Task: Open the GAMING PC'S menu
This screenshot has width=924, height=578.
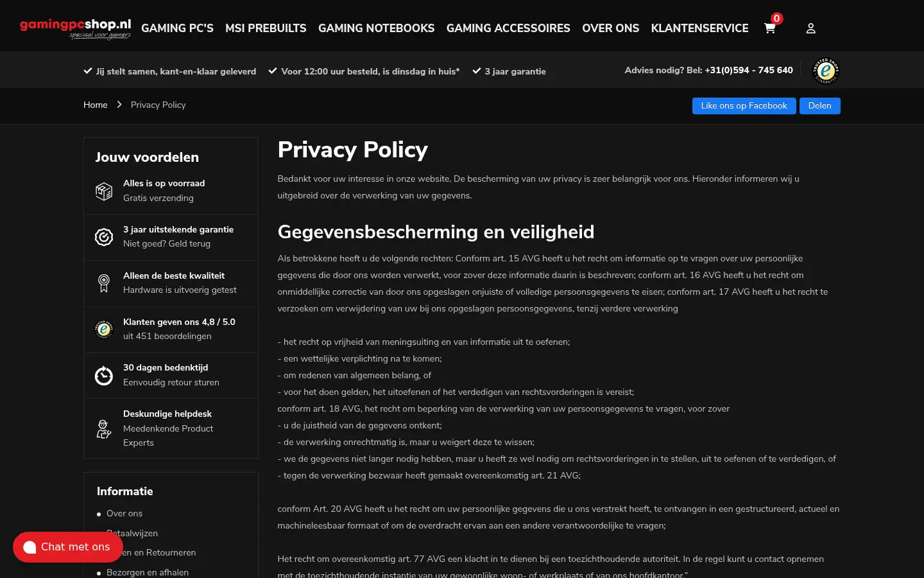Action: 177,28
